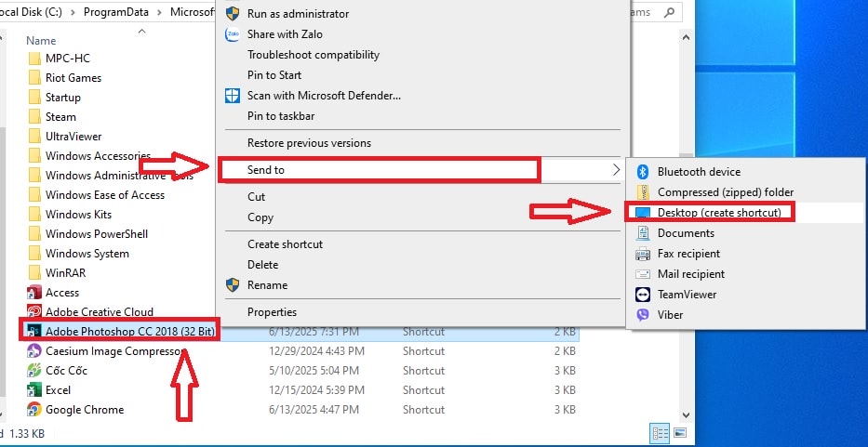Select the MPC-HC folder
The image size is (868, 447).
68,59
